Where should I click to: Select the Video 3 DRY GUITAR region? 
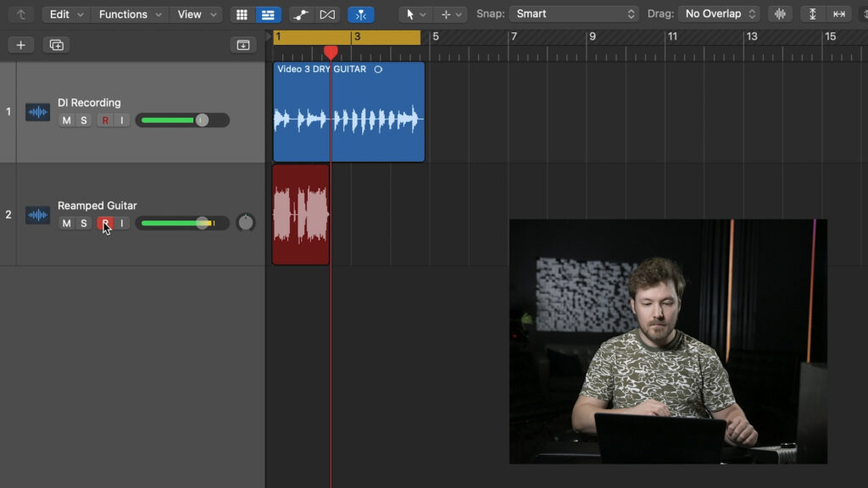pyautogui.click(x=348, y=119)
